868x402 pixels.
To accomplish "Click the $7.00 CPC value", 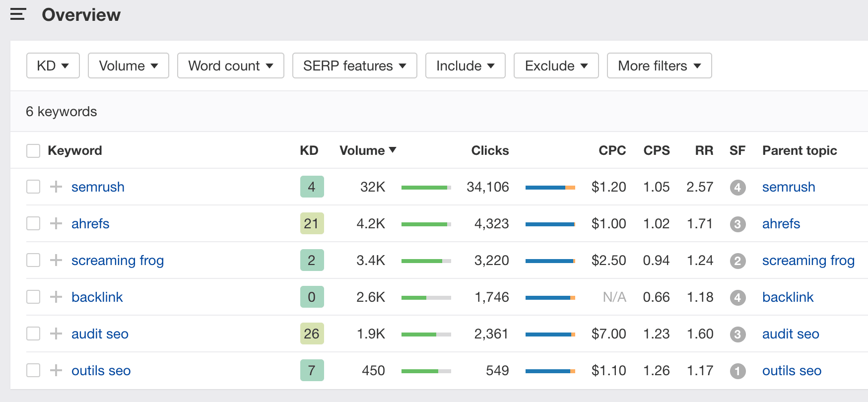I will pos(609,334).
